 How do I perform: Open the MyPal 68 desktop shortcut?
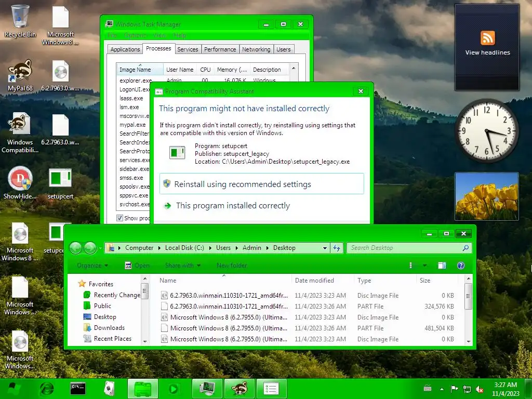click(20, 75)
